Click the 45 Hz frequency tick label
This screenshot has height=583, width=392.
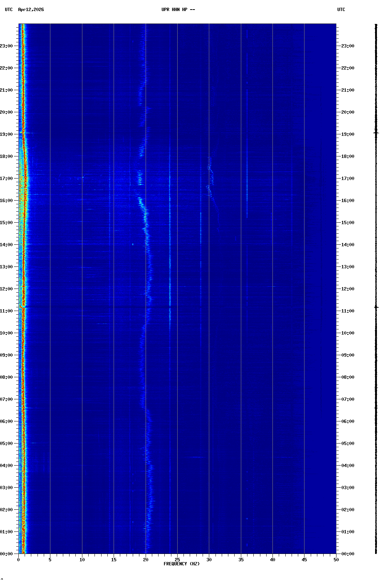(x=304, y=560)
